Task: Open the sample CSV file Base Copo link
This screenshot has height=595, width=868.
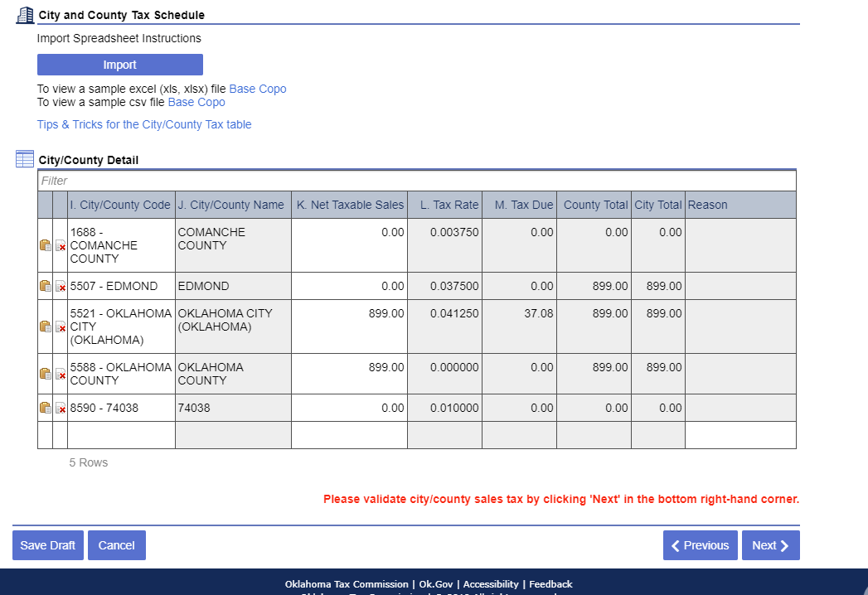Action: pyautogui.click(x=196, y=102)
